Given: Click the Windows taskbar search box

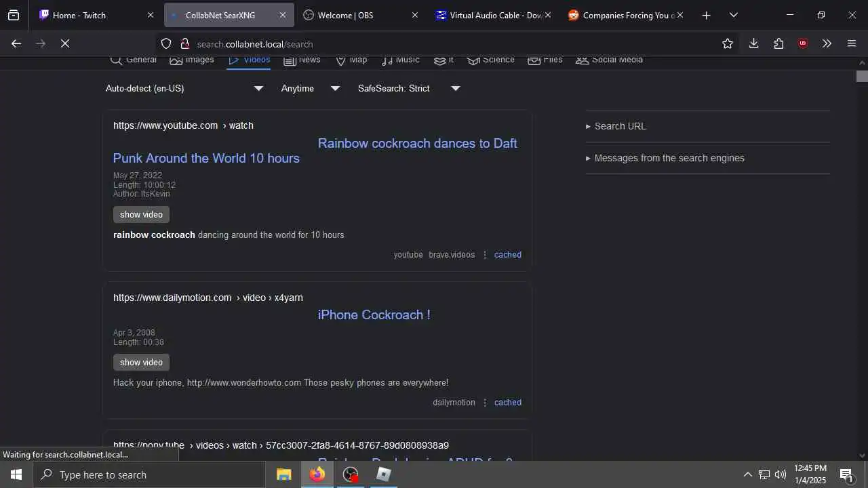Looking at the screenshot, I should (149, 474).
